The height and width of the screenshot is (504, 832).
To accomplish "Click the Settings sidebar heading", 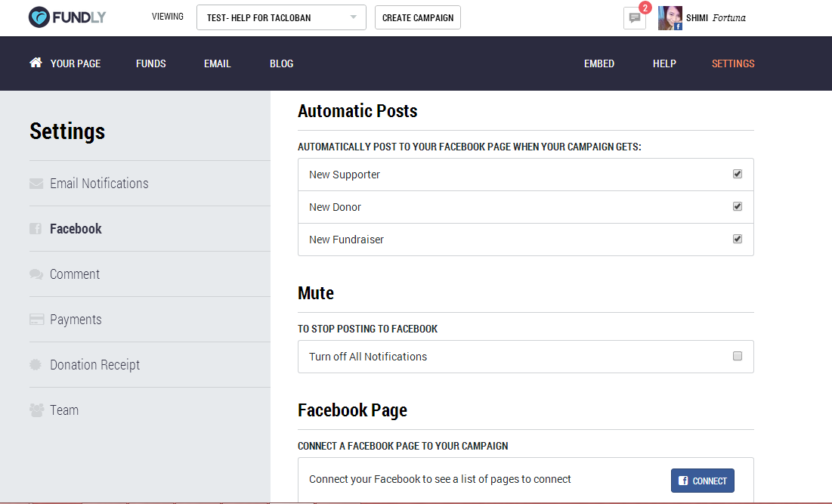I will 67,131.
